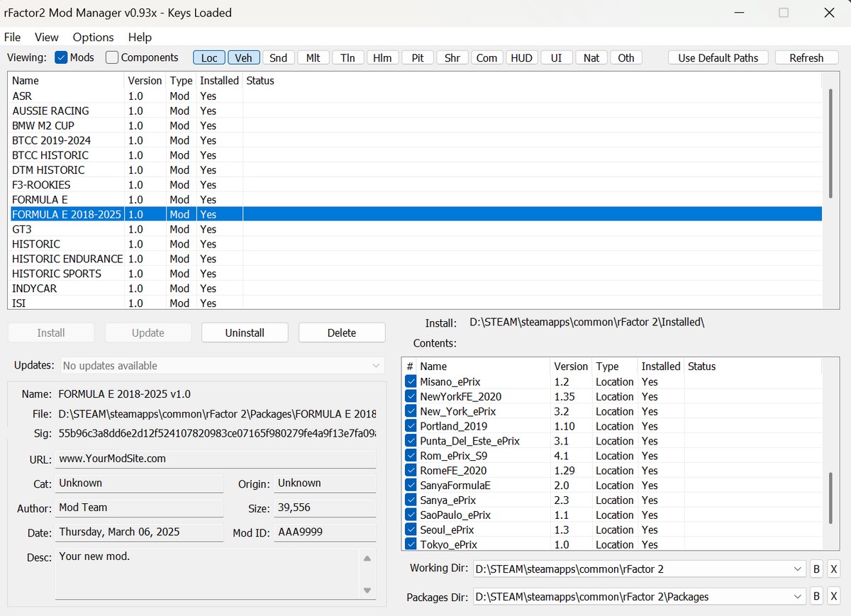This screenshot has width=851, height=616.
Task: Select the AUSSIE RACING mod row
Action: click(416, 111)
